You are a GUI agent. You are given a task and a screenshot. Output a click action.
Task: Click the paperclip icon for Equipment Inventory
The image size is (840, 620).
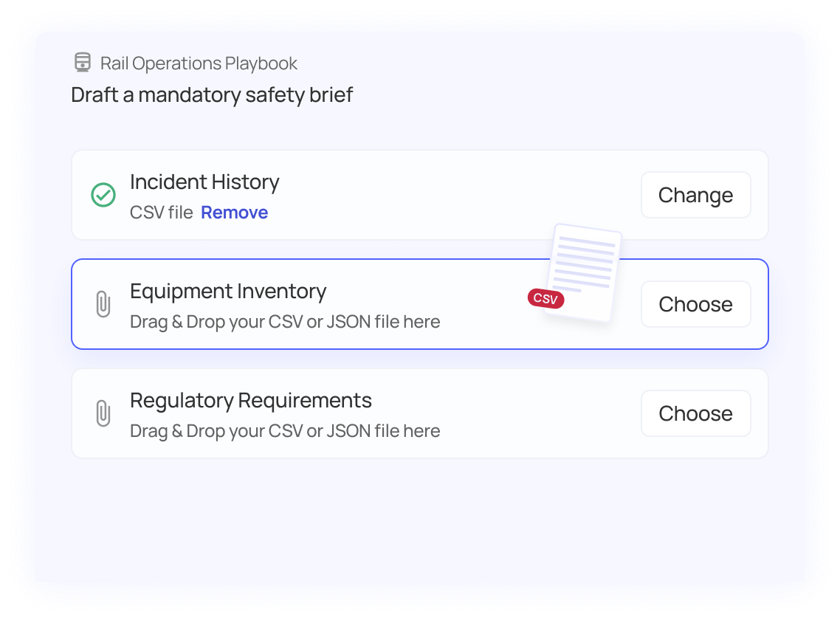pyautogui.click(x=104, y=303)
